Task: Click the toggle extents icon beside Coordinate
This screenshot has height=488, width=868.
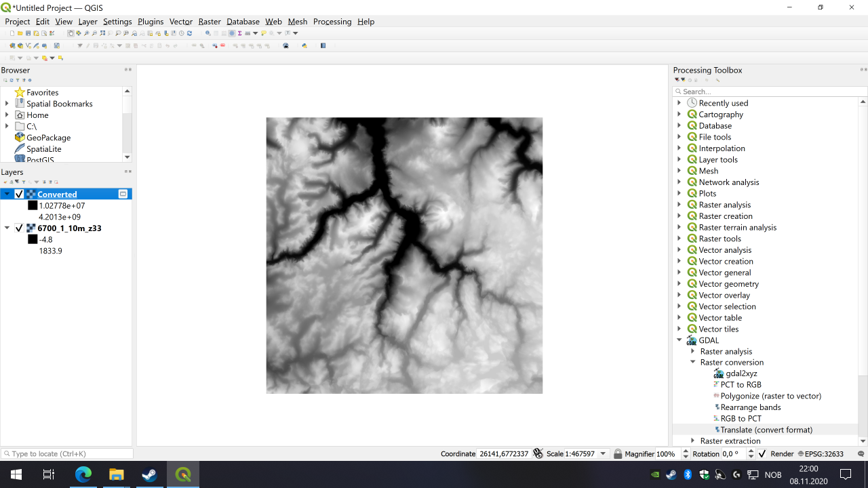Action: pos(538,453)
